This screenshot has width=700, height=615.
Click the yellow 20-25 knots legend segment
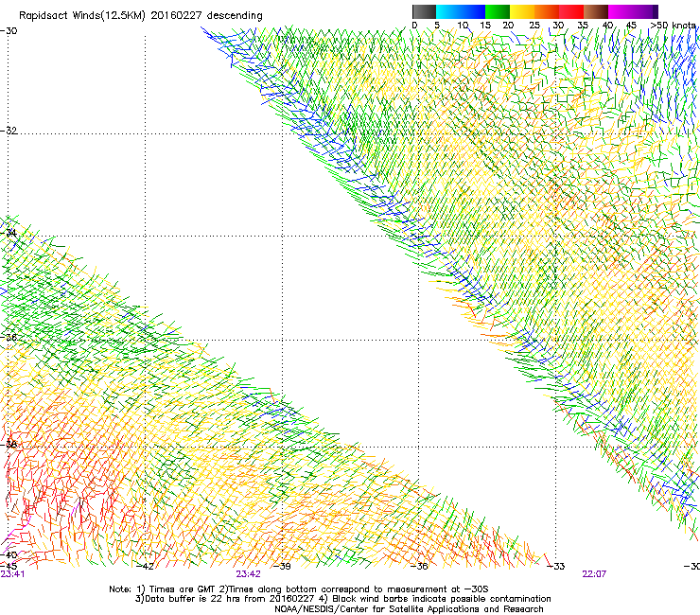click(522, 11)
